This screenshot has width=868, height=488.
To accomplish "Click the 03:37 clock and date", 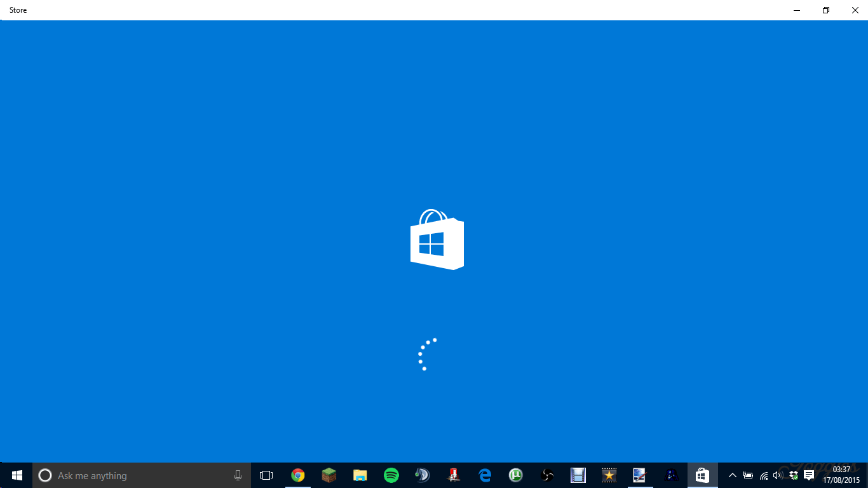I will pyautogui.click(x=841, y=475).
